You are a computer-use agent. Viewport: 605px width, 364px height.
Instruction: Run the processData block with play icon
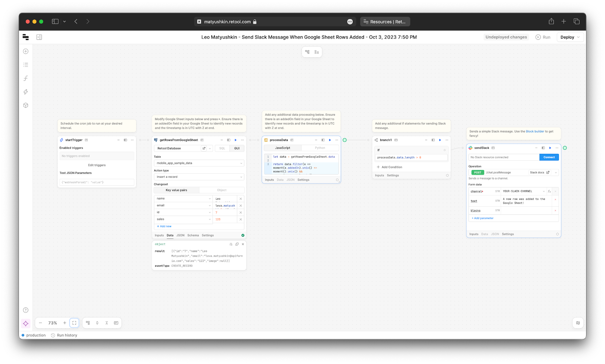[330, 140]
